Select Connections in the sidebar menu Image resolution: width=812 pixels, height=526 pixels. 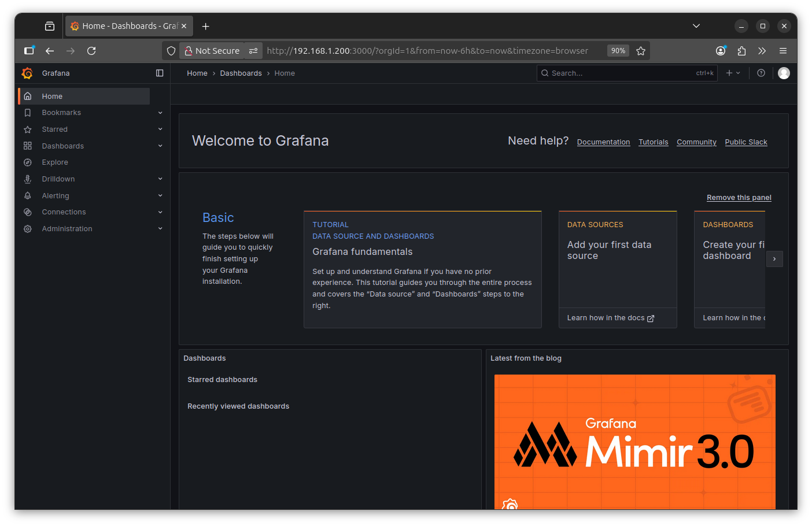pyautogui.click(x=64, y=212)
